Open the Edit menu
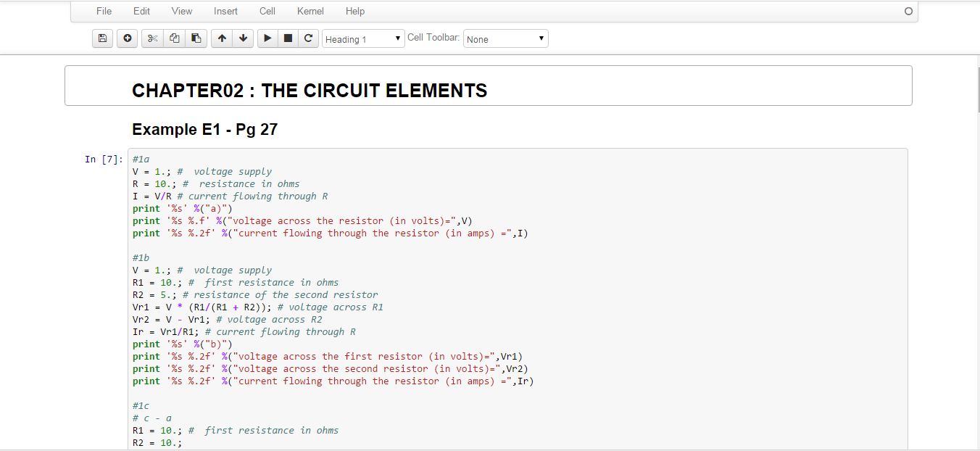The height and width of the screenshot is (451, 980). pos(141,11)
